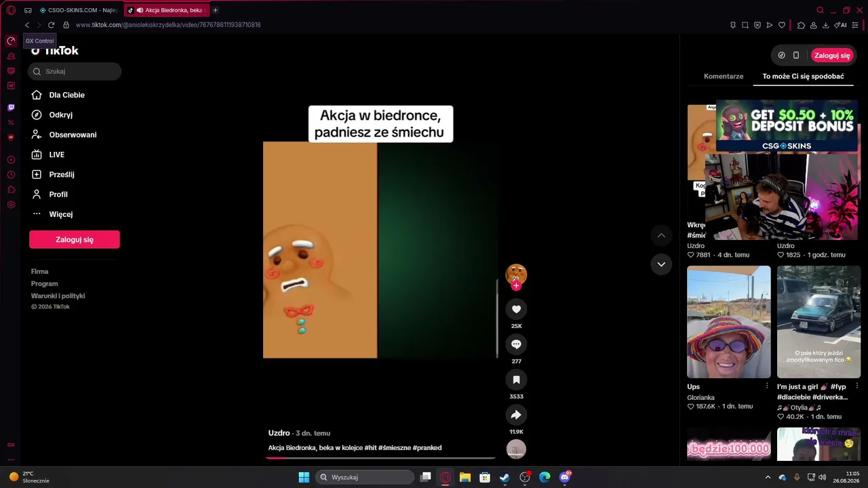The height and width of the screenshot is (488, 868).
Task: Select the To może Ci się spodobać tab
Action: click(803, 77)
